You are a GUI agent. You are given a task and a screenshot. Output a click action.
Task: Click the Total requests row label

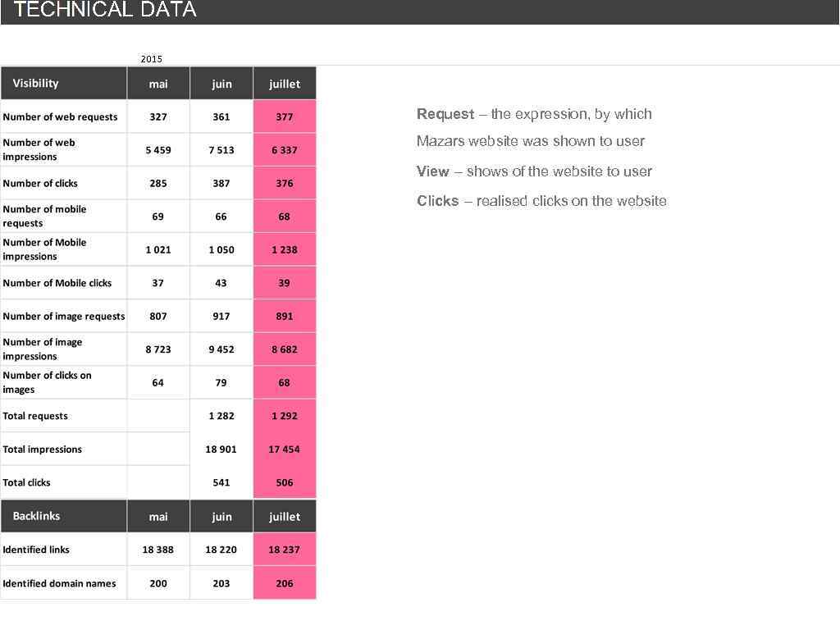coord(34,416)
